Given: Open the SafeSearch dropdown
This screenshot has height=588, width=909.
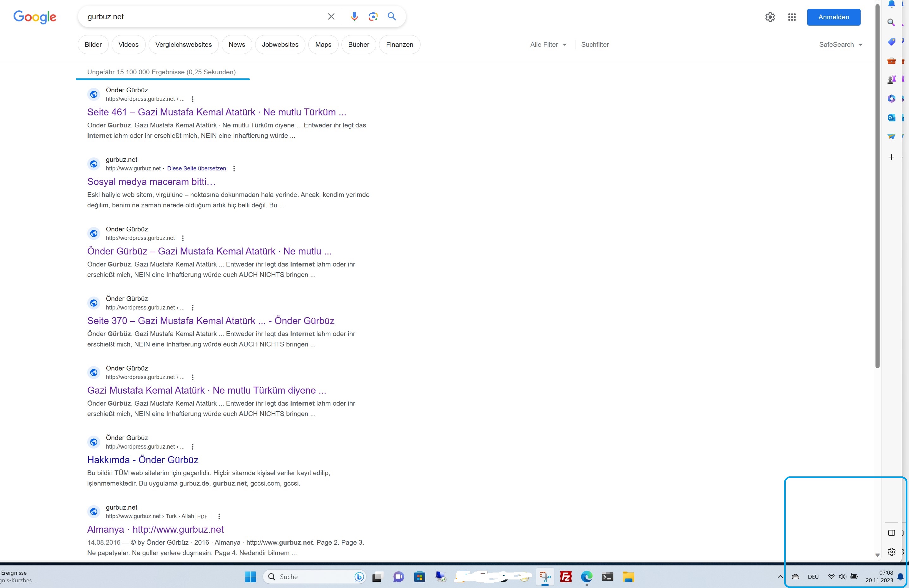Looking at the screenshot, I should pos(841,45).
